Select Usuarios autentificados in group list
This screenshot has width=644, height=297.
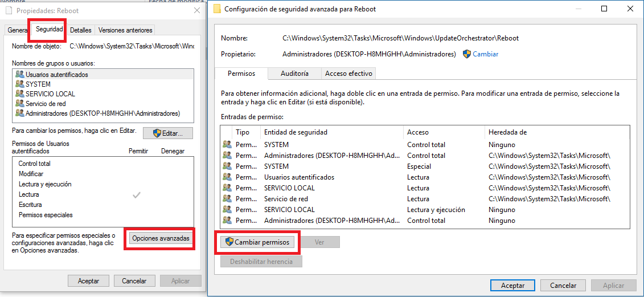pyautogui.click(x=103, y=75)
